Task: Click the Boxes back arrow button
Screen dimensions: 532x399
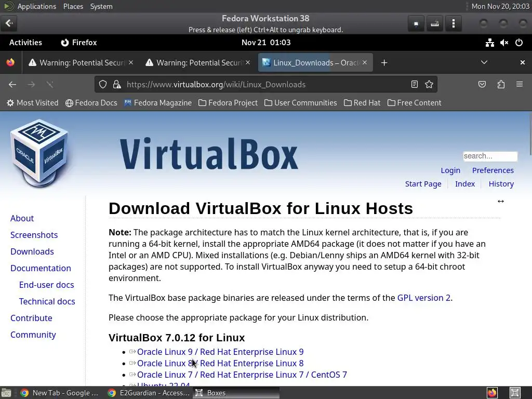Action: (x=9, y=23)
